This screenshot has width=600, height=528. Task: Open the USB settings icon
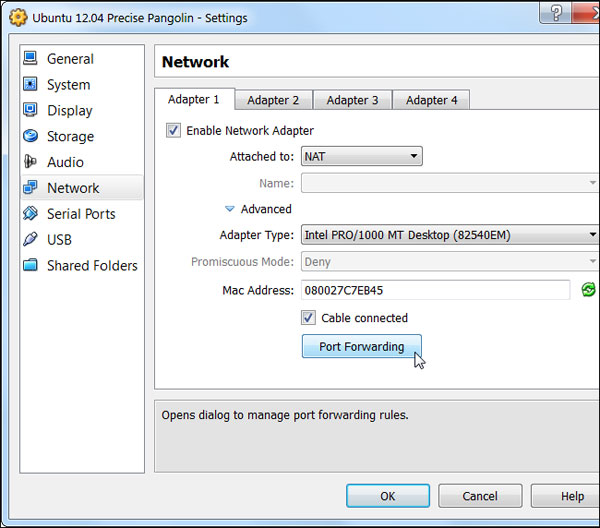point(30,240)
